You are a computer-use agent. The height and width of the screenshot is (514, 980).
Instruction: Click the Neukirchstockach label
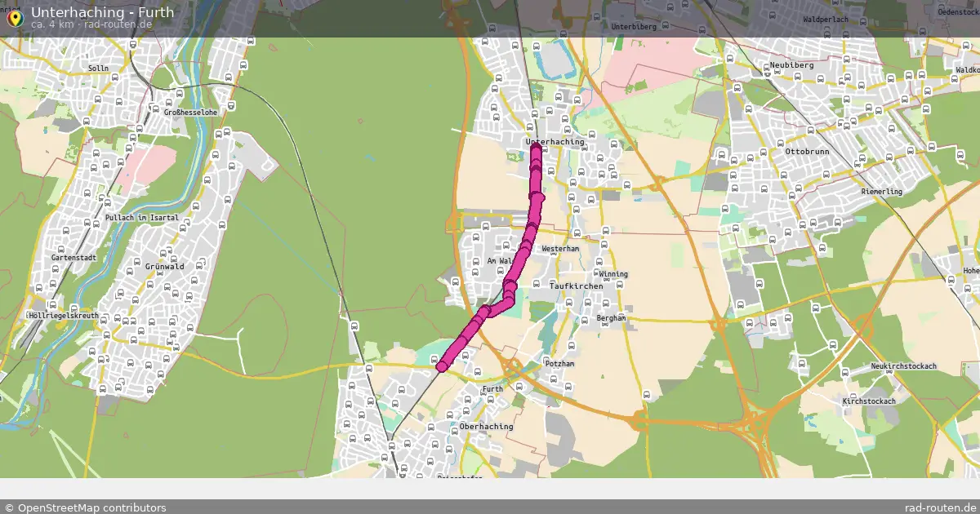(x=903, y=366)
